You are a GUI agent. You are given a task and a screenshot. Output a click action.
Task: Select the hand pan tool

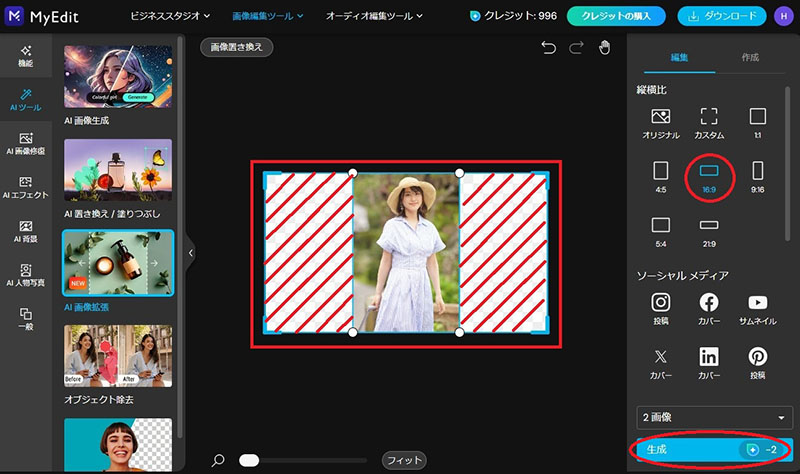click(605, 47)
